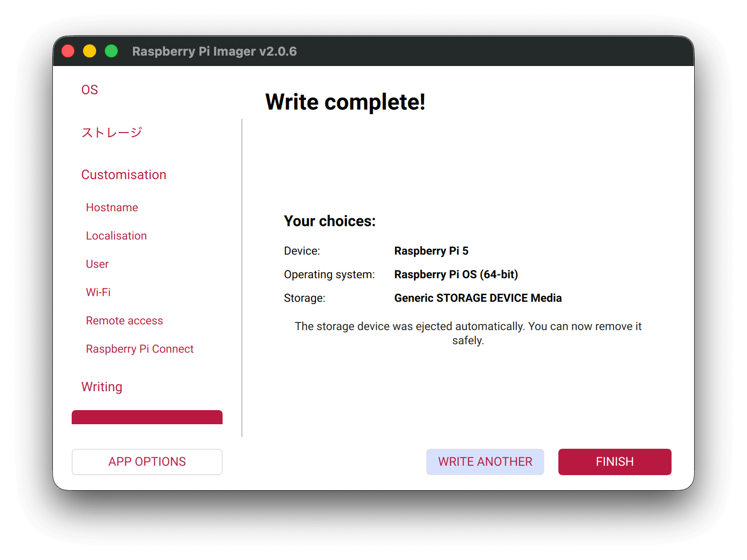
Task: Select Localisation in the sidebar
Action: coord(116,236)
